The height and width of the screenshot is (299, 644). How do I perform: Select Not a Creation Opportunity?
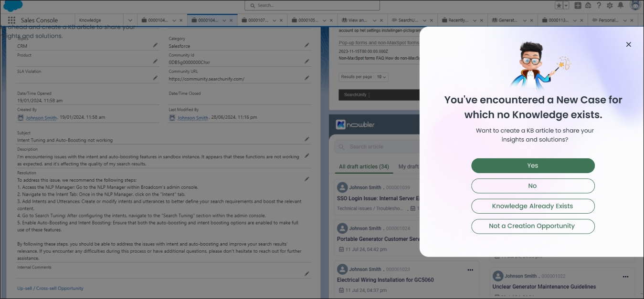tap(533, 226)
